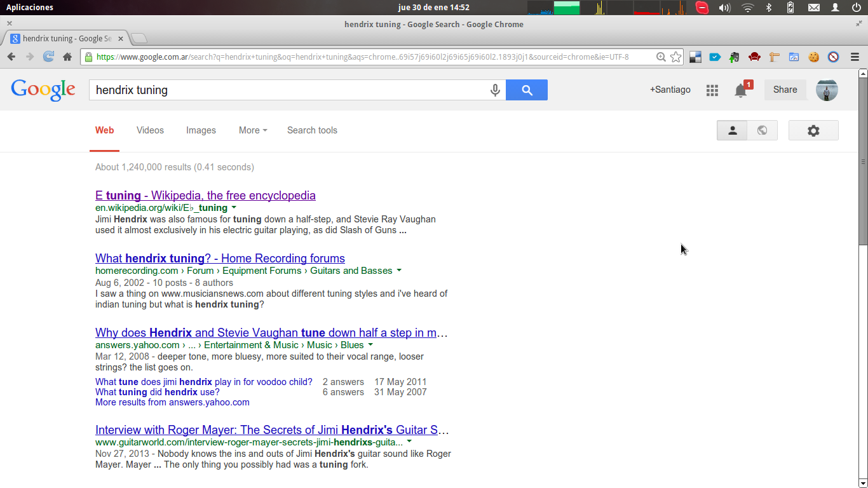Show personal results with person toggle
This screenshot has width=868, height=488.
[x=732, y=130]
